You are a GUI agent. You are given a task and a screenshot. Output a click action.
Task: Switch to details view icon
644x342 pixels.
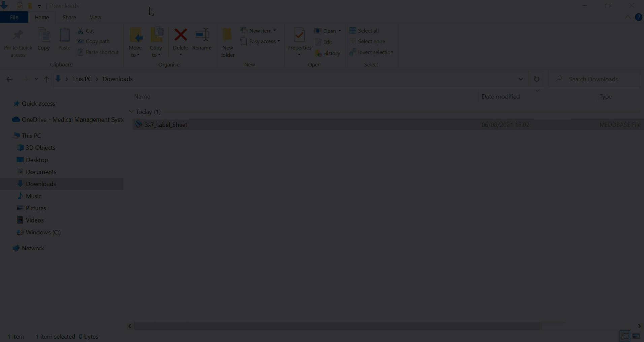pyautogui.click(x=625, y=336)
